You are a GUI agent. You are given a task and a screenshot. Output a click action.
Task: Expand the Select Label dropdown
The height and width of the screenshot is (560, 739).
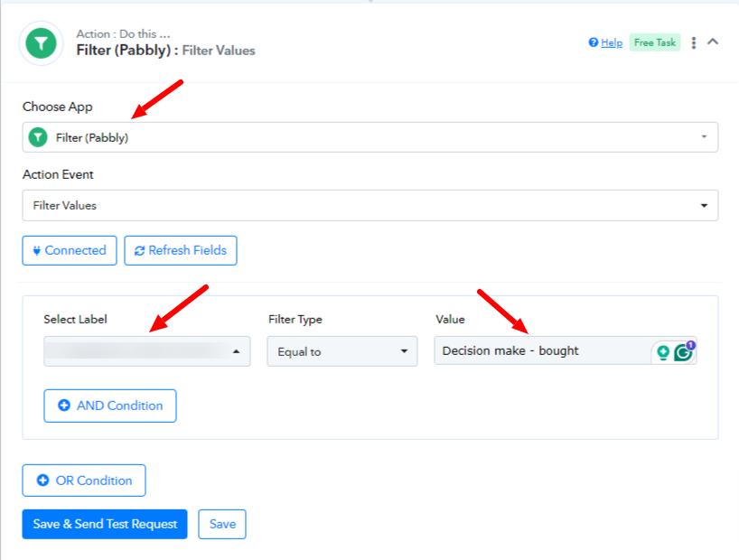(x=147, y=351)
